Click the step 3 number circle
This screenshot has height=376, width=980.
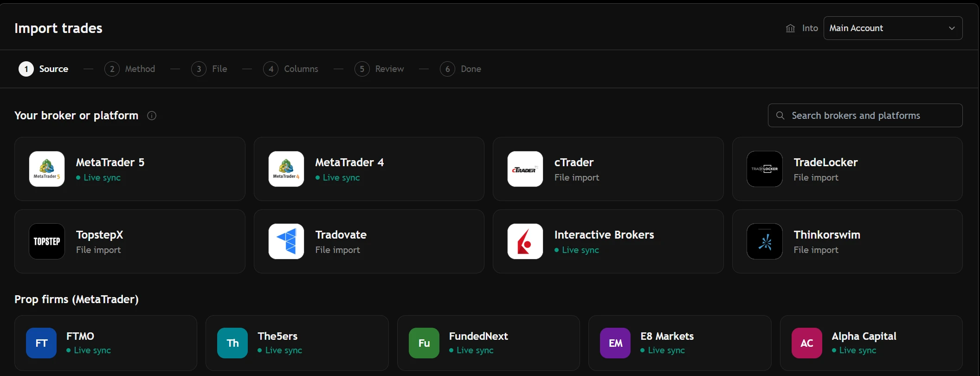tap(199, 69)
